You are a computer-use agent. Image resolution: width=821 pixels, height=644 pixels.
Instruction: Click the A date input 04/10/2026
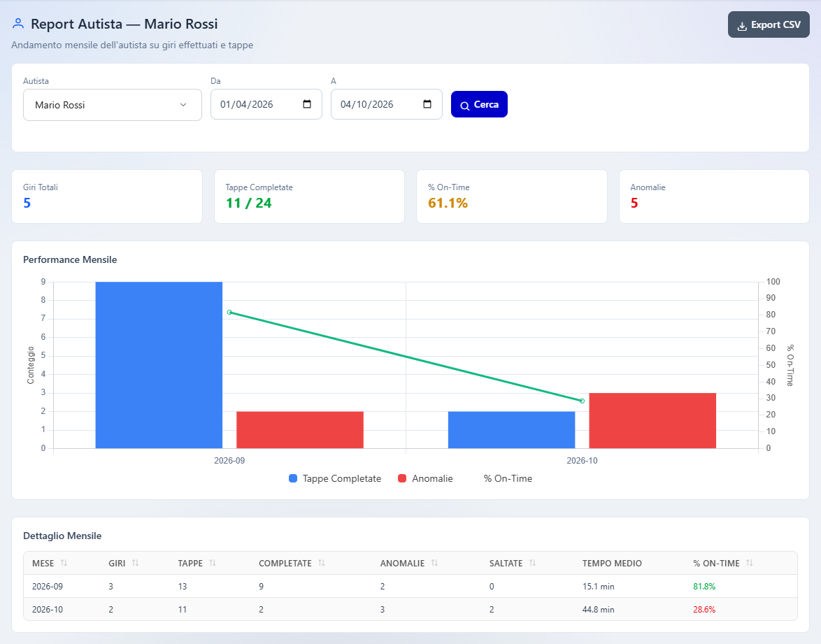(x=387, y=104)
